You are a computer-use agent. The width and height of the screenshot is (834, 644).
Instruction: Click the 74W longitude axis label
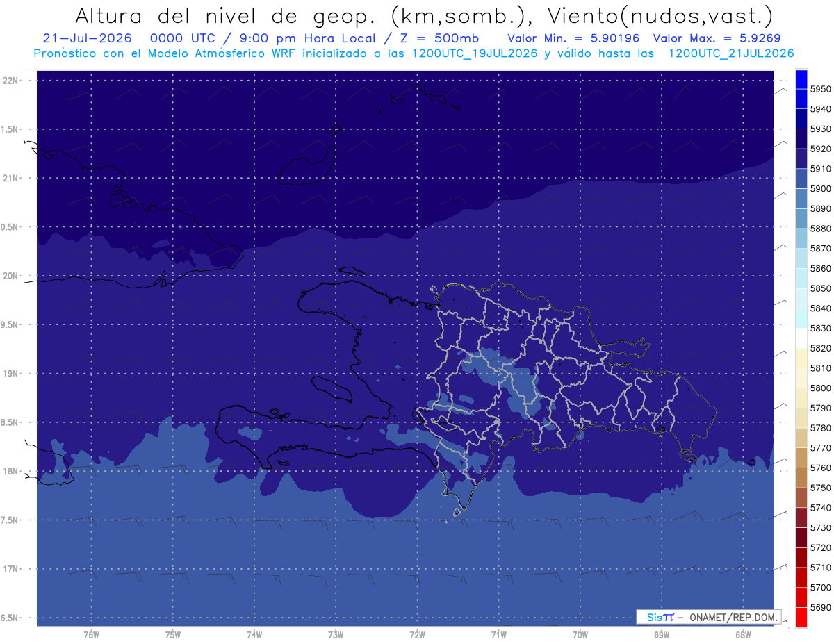click(x=254, y=635)
